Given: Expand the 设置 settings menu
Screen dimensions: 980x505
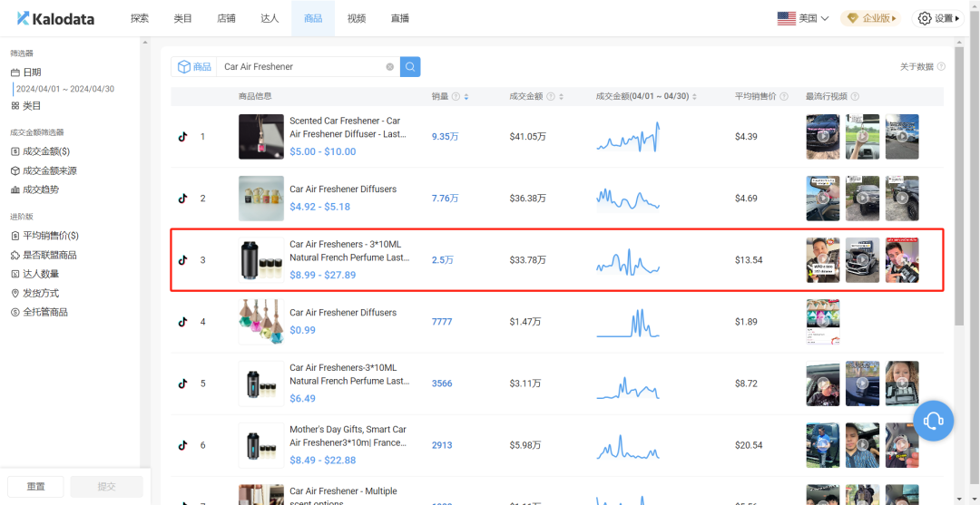Looking at the screenshot, I should 938,18.
